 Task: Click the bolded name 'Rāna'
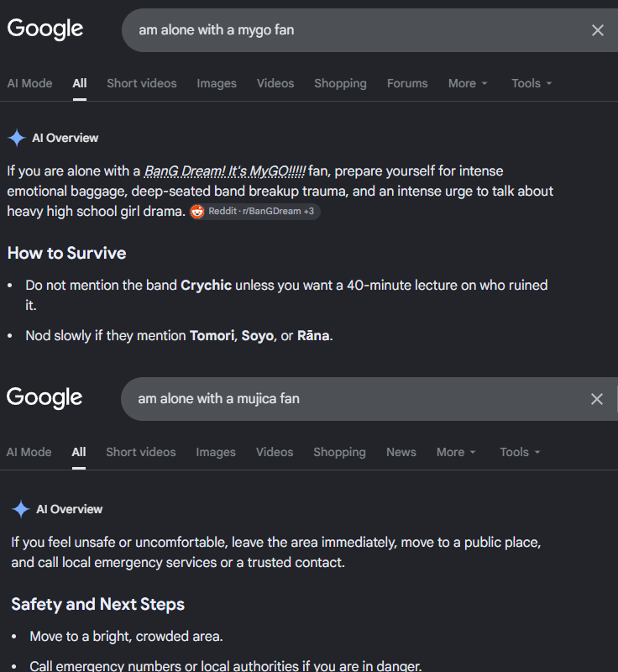point(313,335)
